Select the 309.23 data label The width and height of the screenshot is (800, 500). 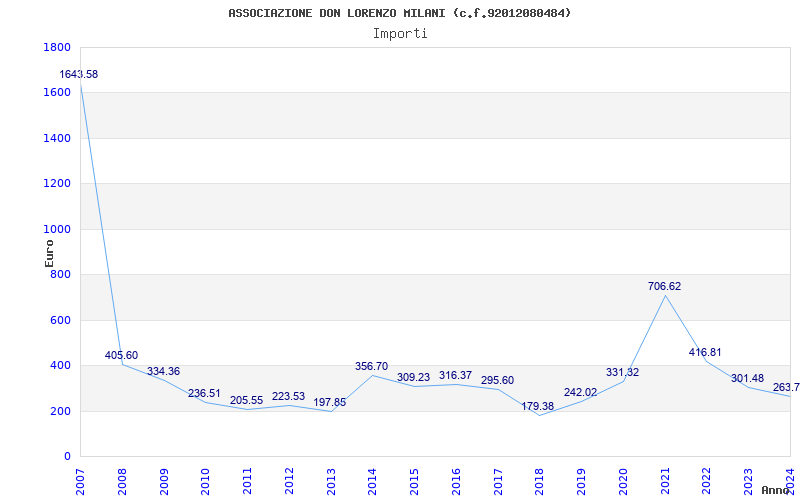pyautogui.click(x=414, y=377)
